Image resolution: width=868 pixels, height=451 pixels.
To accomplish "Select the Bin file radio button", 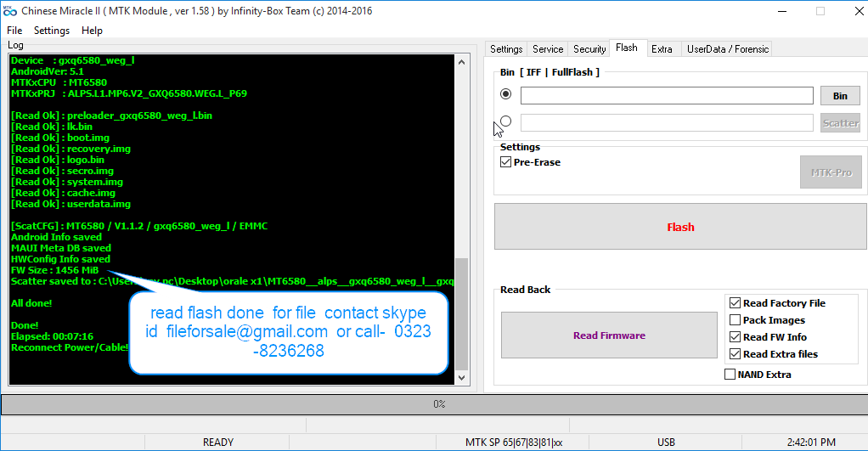I will [x=505, y=94].
